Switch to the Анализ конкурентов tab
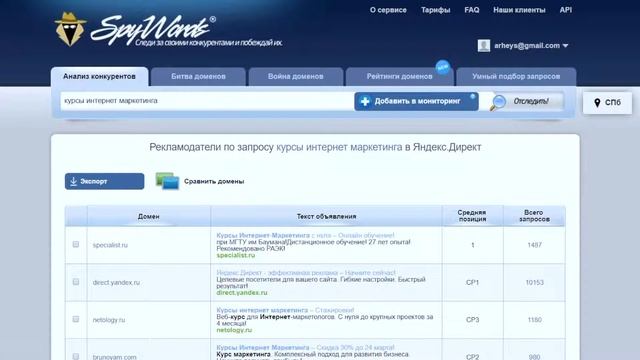 [100, 76]
